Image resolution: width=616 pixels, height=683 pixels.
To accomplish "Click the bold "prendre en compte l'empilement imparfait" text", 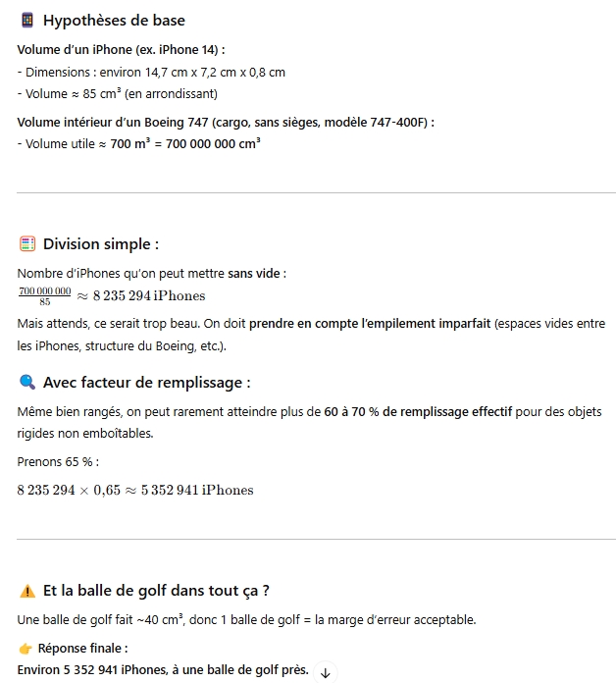I will coord(370,324).
